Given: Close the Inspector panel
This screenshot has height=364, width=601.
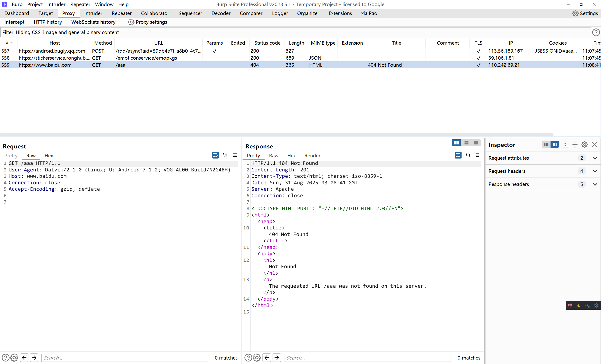Looking at the screenshot, I should 594,145.
